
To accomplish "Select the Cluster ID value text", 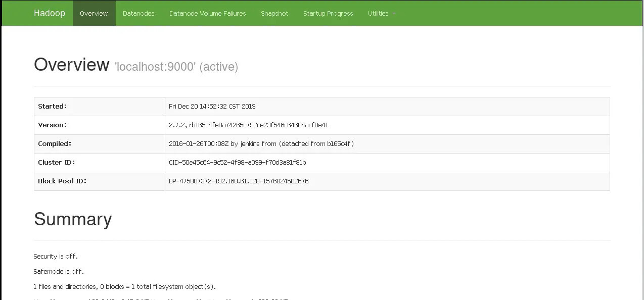I will [238, 163].
